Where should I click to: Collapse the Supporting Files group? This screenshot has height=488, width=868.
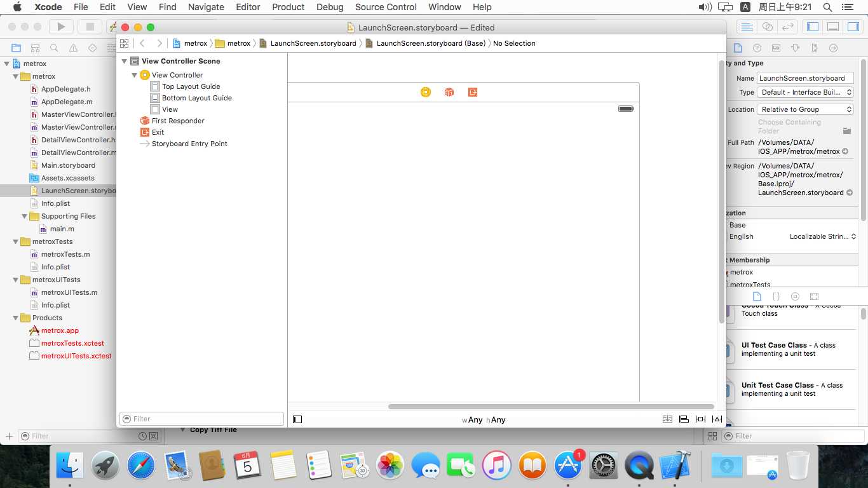click(x=24, y=216)
